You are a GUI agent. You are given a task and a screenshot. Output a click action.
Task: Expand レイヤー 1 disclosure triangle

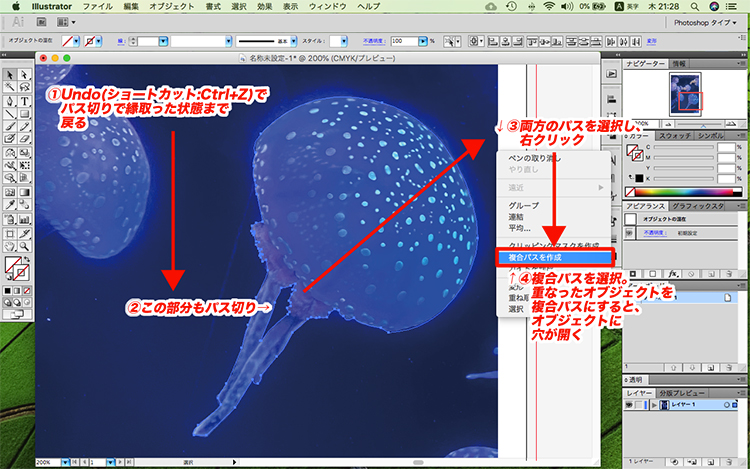(x=654, y=405)
